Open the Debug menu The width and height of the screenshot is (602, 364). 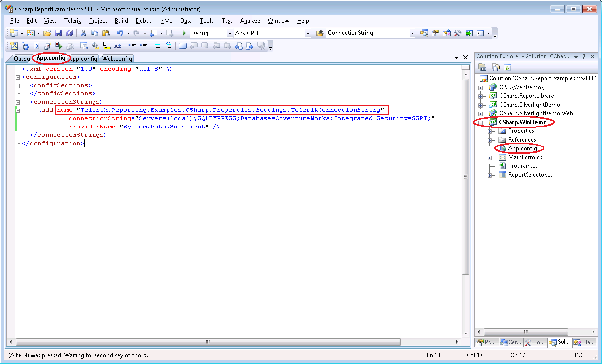coord(144,21)
